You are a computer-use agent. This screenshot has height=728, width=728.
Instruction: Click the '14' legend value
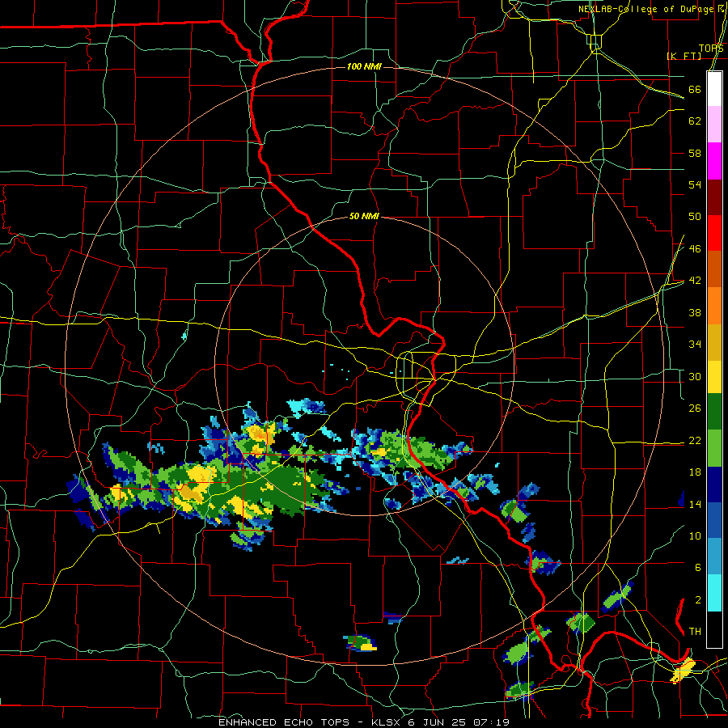[695, 504]
